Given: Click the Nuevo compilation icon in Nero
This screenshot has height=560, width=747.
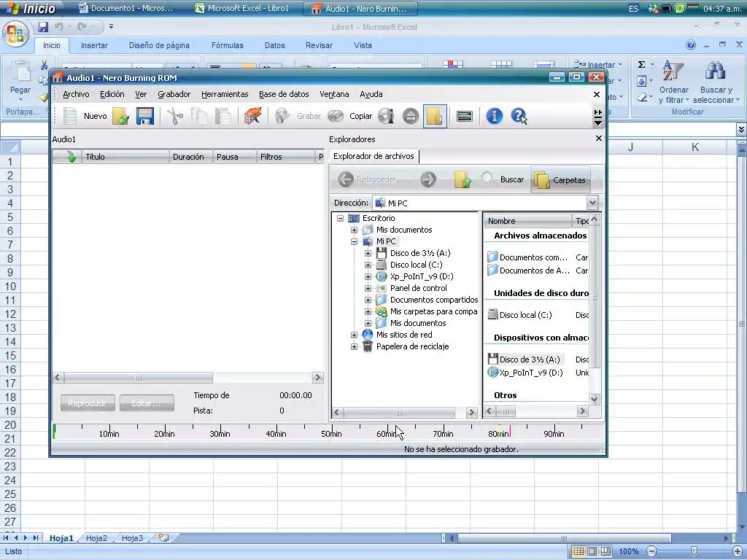Looking at the screenshot, I should point(70,116).
